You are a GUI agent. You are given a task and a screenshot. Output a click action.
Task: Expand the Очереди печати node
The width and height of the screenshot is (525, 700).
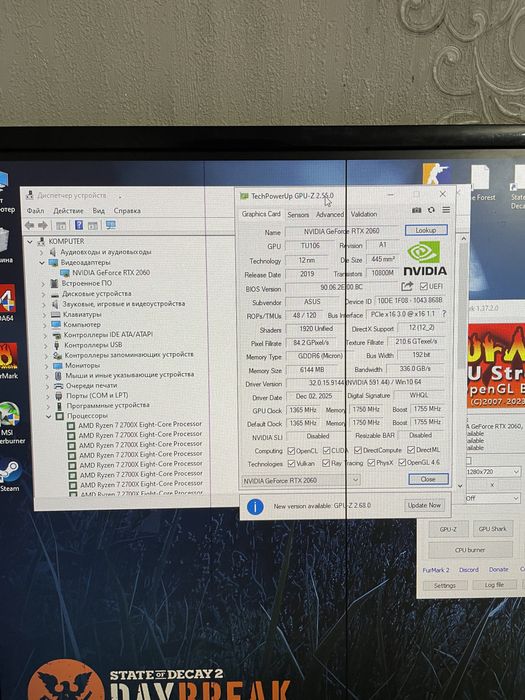tap(47, 386)
